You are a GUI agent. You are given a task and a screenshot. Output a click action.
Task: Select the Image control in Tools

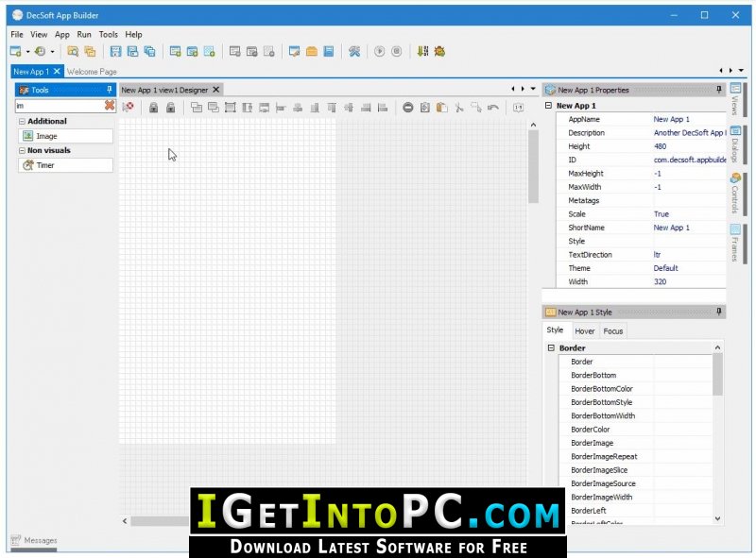point(46,136)
